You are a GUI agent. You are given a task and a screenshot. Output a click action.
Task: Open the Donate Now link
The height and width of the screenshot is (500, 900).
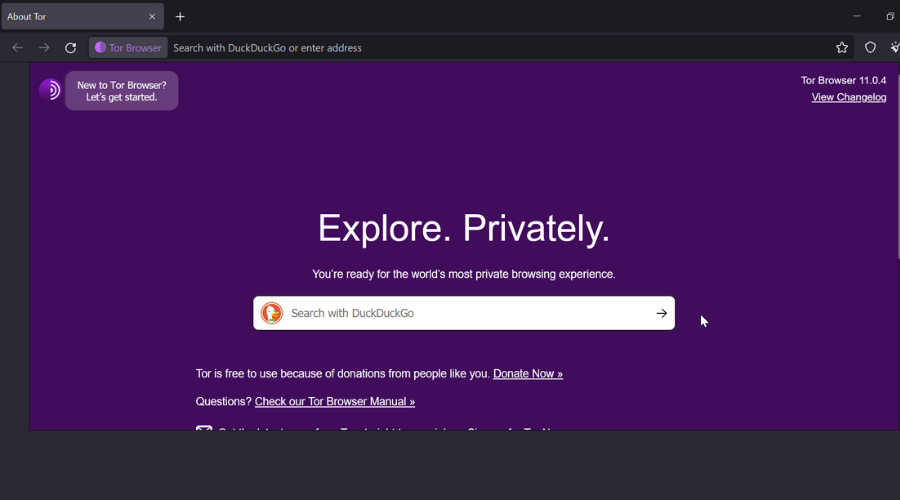pos(527,374)
